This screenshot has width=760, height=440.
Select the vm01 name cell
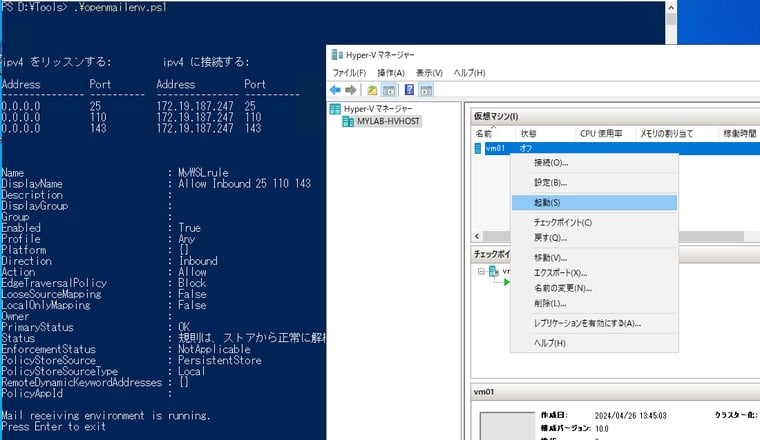point(495,148)
